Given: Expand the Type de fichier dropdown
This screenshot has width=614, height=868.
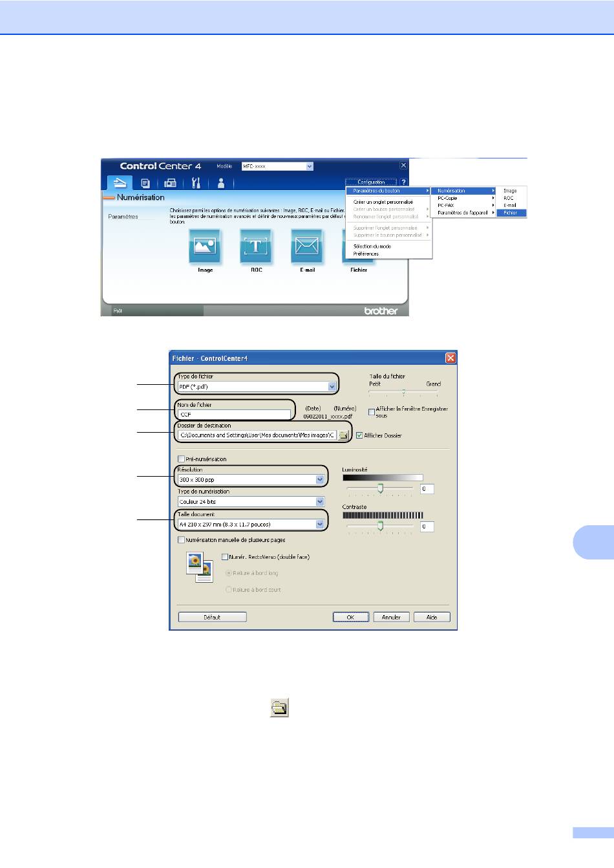Looking at the screenshot, I should [x=332, y=387].
